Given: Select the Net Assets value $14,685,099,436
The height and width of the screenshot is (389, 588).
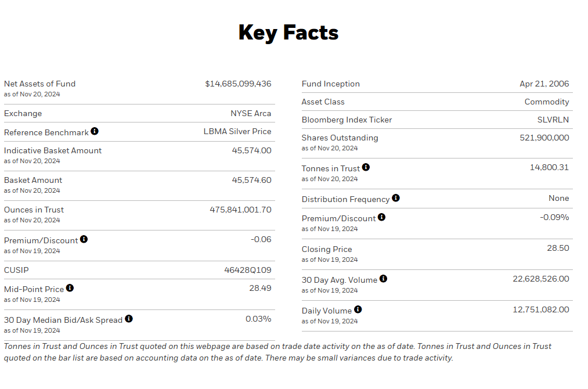Looking at the screenshot, I should [238, 84].
